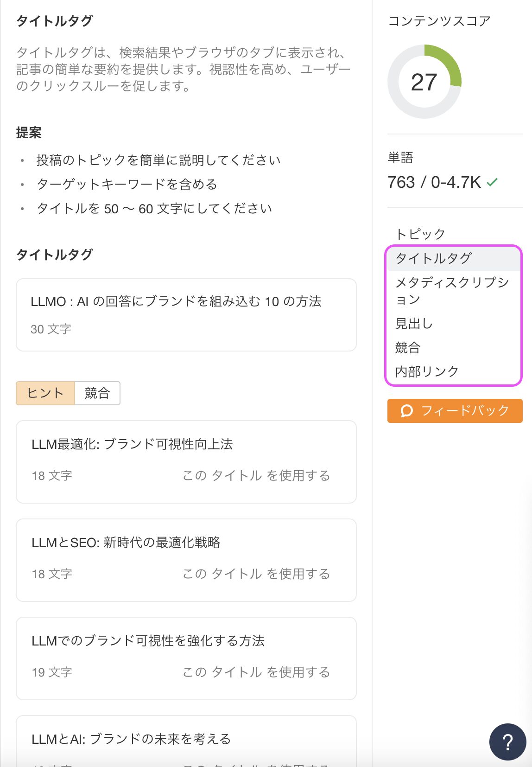Click the feedback speech bubble icon
Screen dimensions: 532x767
(406, 411)
